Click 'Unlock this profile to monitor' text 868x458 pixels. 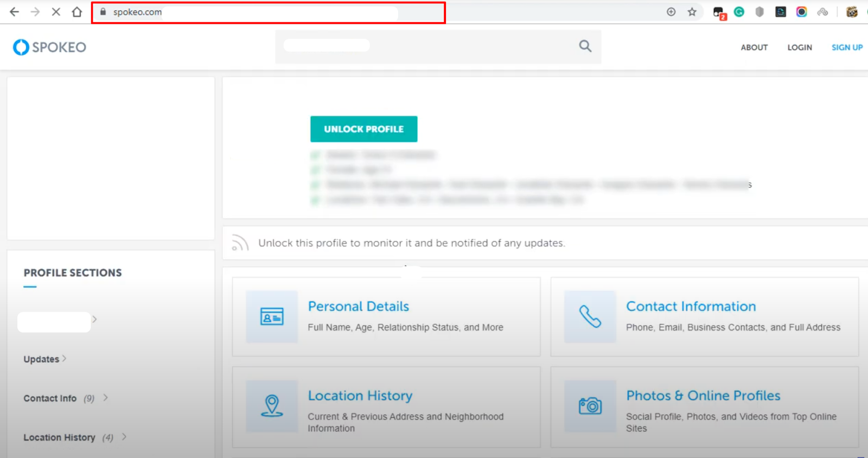coord(411,243)
